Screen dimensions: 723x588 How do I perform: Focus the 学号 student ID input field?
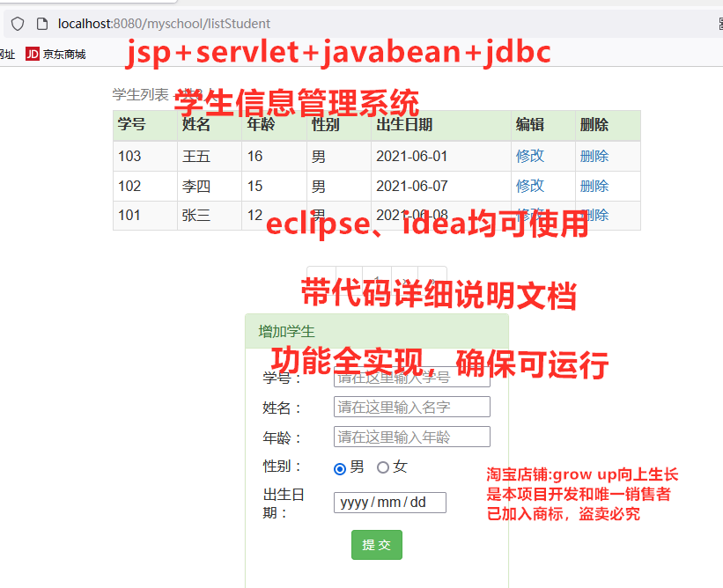click(411, 378)
